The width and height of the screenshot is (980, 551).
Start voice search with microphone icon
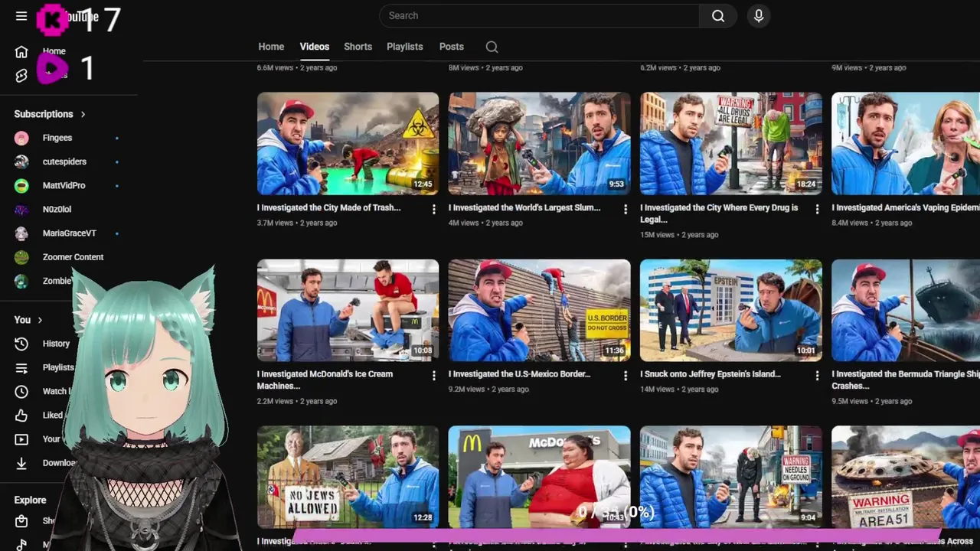pyautogui.click(x=759, y=16)
